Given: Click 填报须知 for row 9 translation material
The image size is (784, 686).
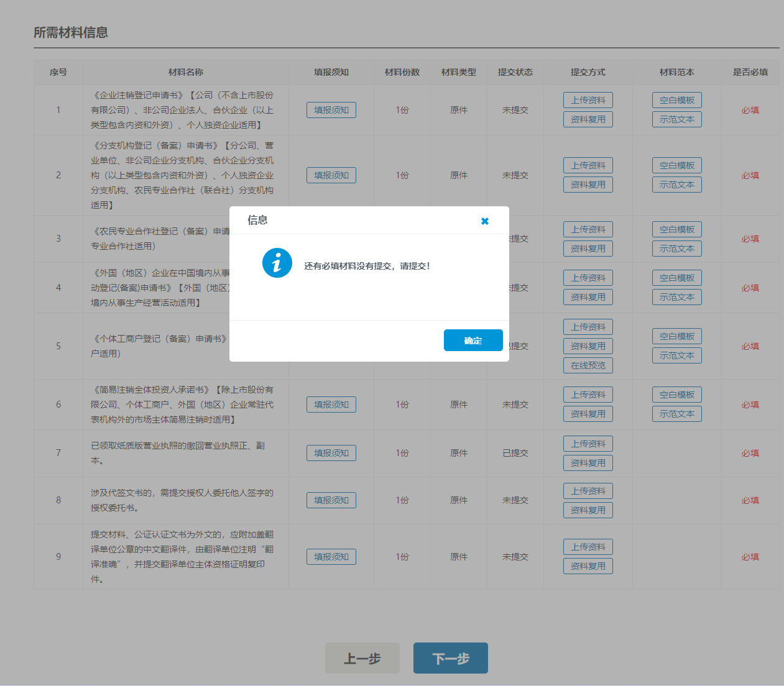Looking at the screenshot, I should tap(331, 557).
